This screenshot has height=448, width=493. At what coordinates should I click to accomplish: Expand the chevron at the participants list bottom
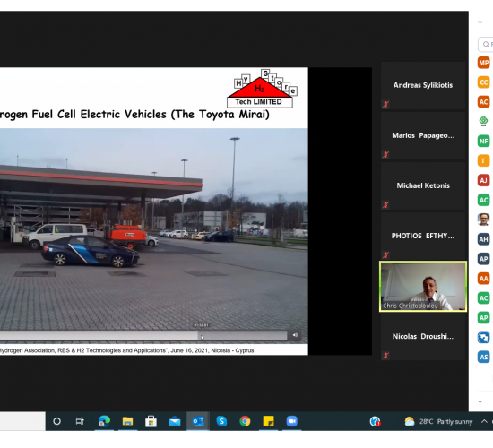(480, 401)
